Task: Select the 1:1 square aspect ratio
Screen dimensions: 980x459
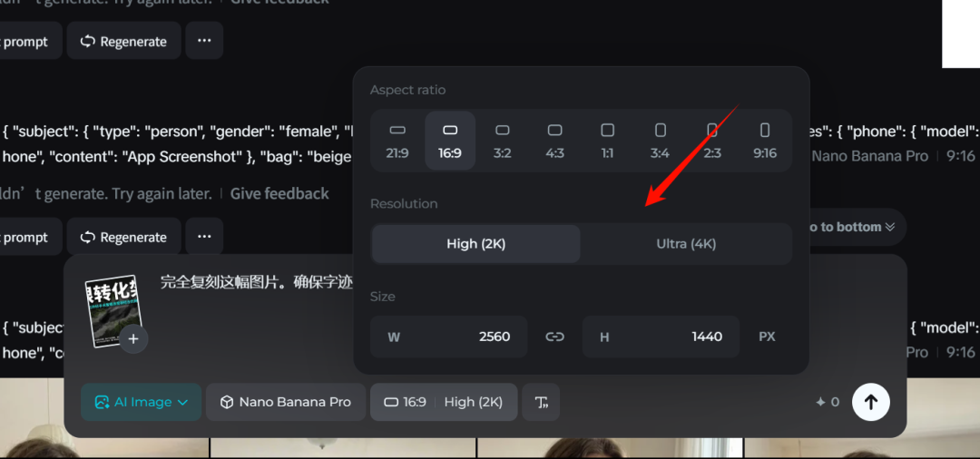Action: (607, 142)
